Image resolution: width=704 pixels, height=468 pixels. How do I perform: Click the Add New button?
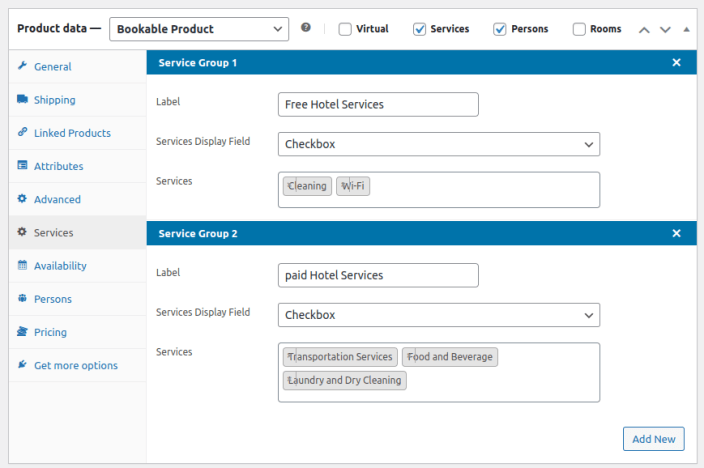653,439
